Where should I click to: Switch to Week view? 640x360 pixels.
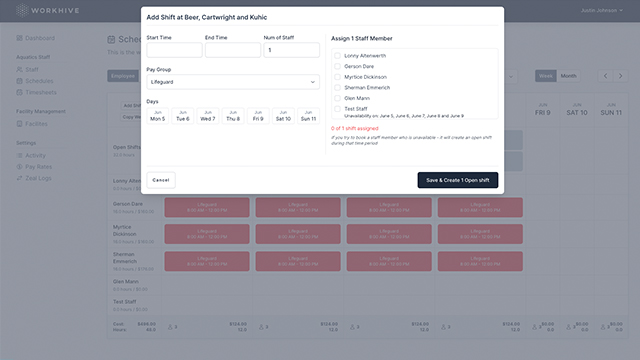point(546,76)
